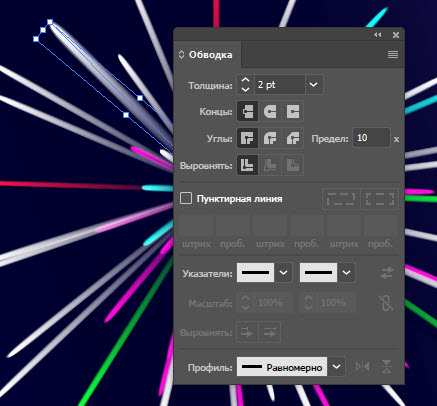Screen dimensions: 437x406
Task: Choose the bevel join corner icon
Action: click(x=293, y=138)
